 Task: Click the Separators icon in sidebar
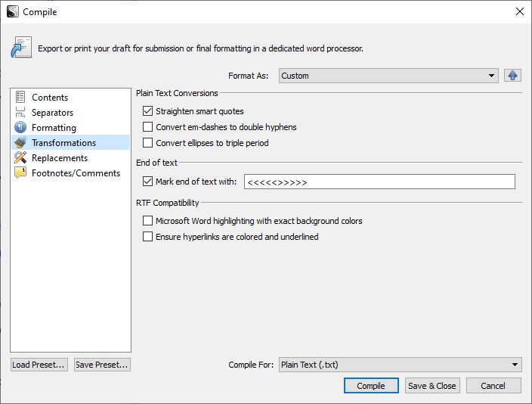[x=20, y=112]
